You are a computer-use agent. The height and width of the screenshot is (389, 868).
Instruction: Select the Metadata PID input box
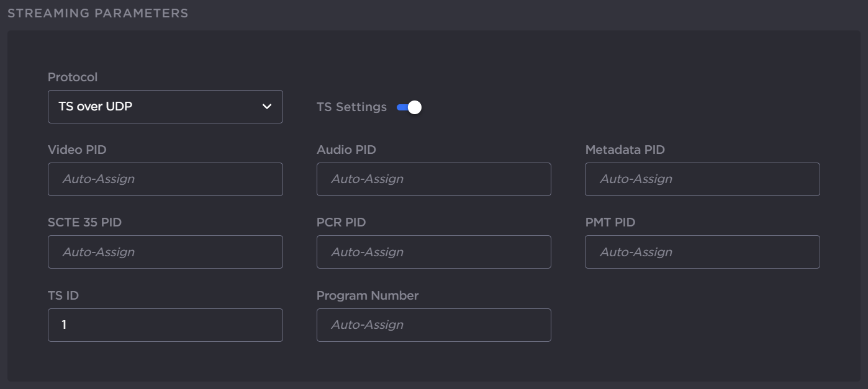pos(702,179)
